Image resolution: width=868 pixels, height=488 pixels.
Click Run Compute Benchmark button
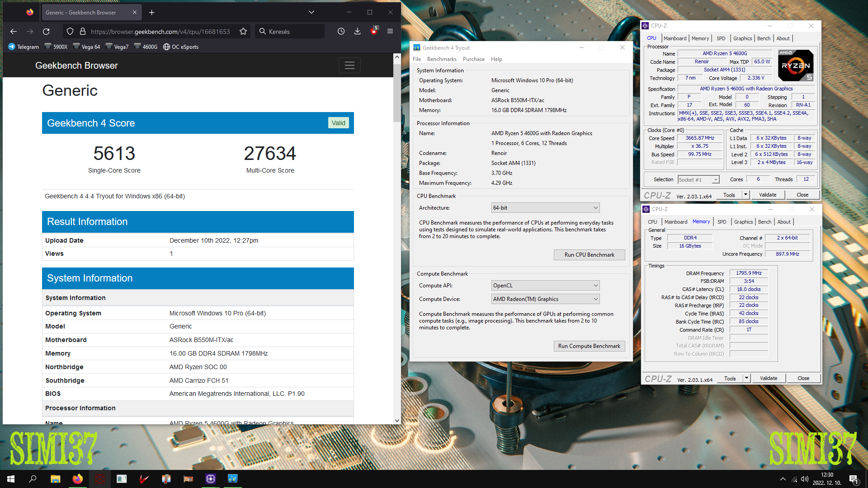tap(589, 346)
